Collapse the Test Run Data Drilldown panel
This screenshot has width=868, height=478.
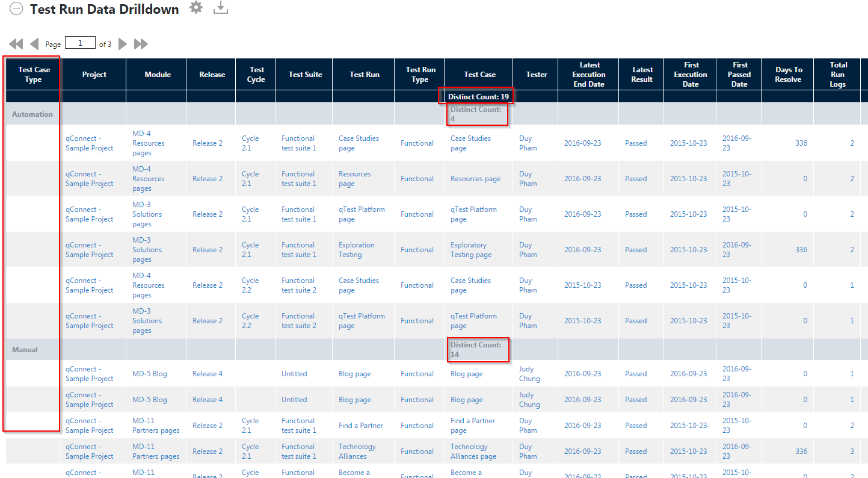16,9
